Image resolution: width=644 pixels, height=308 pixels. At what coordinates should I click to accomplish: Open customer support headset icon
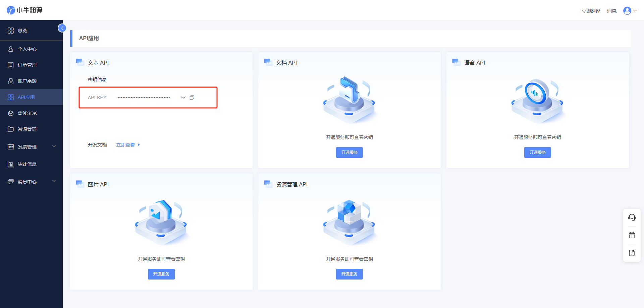coord(632,218)
